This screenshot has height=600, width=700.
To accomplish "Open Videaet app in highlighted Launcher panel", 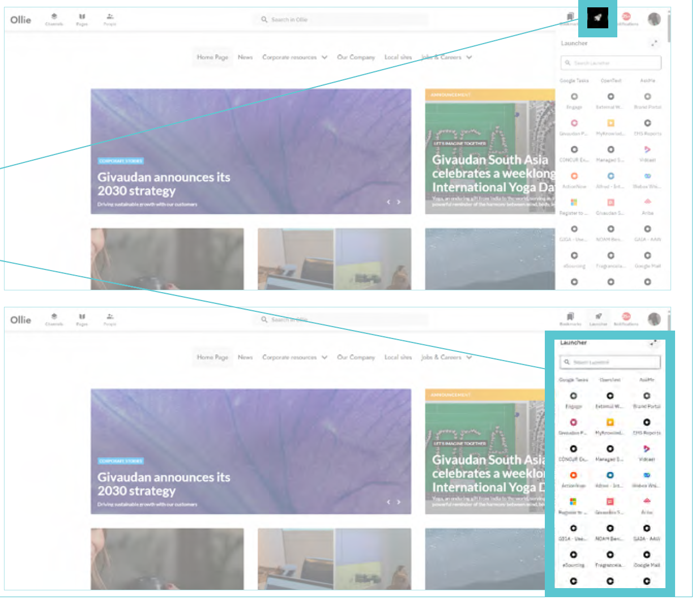I will [647, 449].
